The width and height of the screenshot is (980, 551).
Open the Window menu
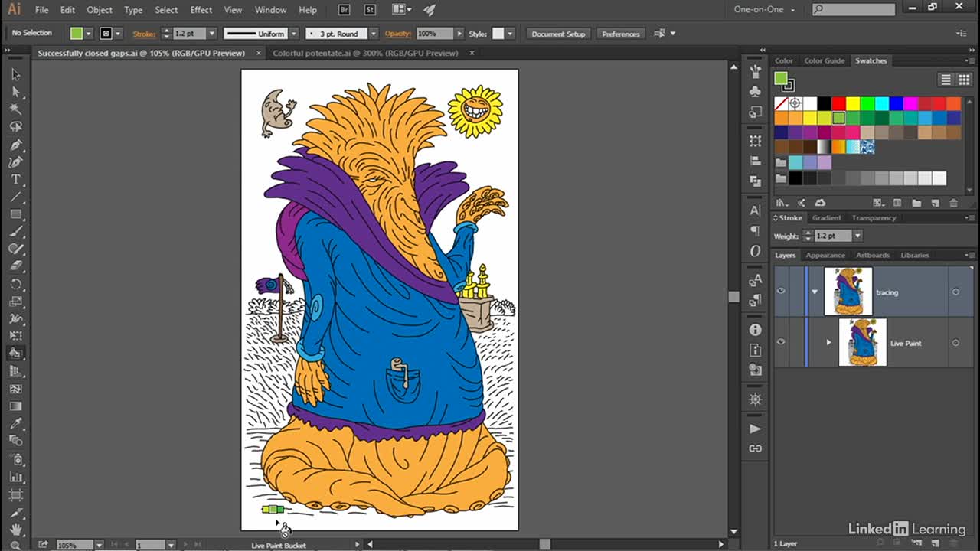(x=270, y=10)
